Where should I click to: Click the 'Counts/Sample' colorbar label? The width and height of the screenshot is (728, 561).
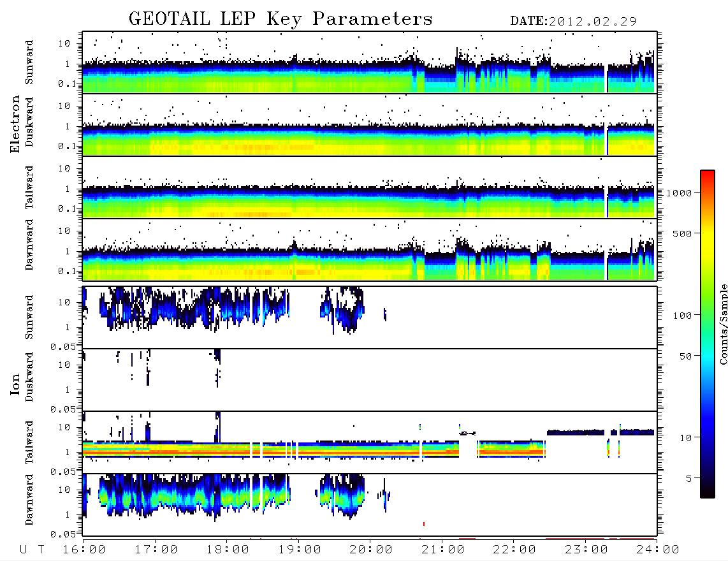[x=723, y=324]
